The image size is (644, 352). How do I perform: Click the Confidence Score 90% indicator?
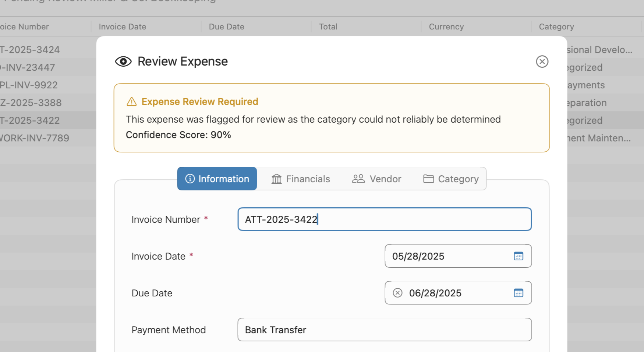(x=178, y=135)
